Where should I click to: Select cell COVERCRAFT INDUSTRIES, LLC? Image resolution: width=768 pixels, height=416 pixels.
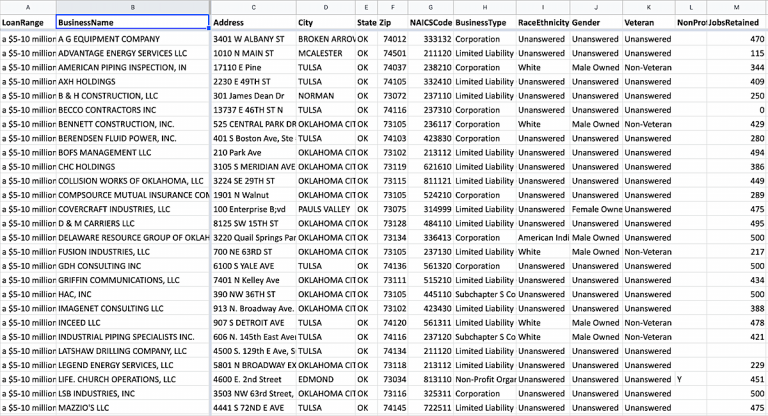click(x=133, y=209)
